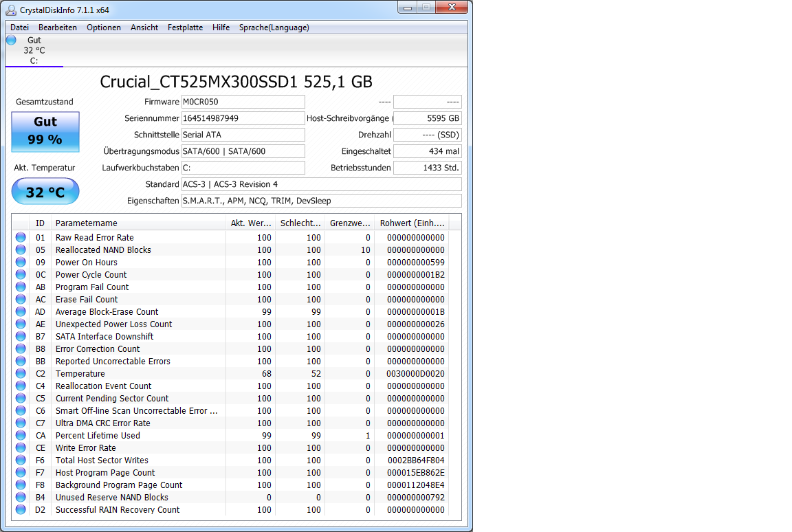Click the Betriebsstunden value 1433 Std.
Image resolution: width=792 pixels, height=532 pixels.
point(428,168)
